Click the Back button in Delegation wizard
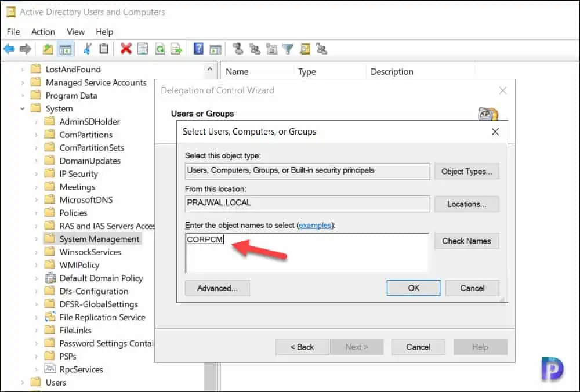 click(302, 347)
